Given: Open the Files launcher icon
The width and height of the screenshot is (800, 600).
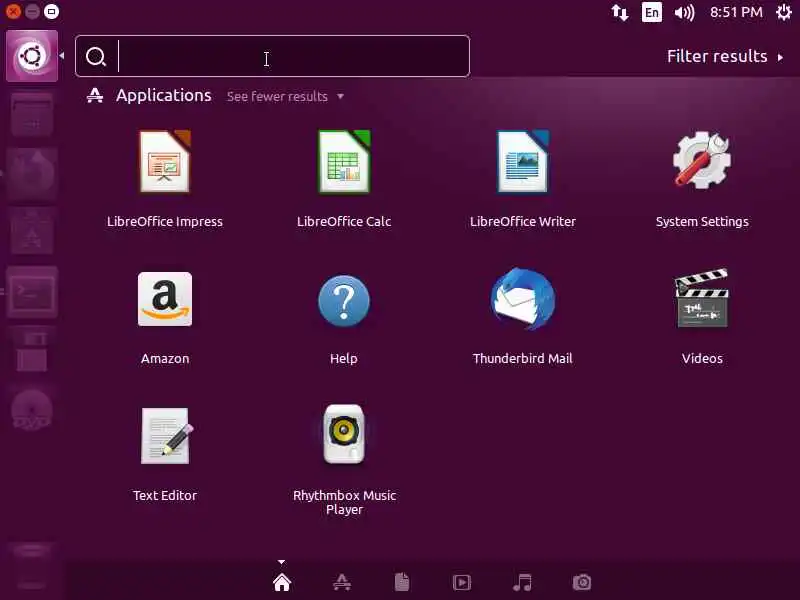Looking at the screenshot, I should 32,114.
